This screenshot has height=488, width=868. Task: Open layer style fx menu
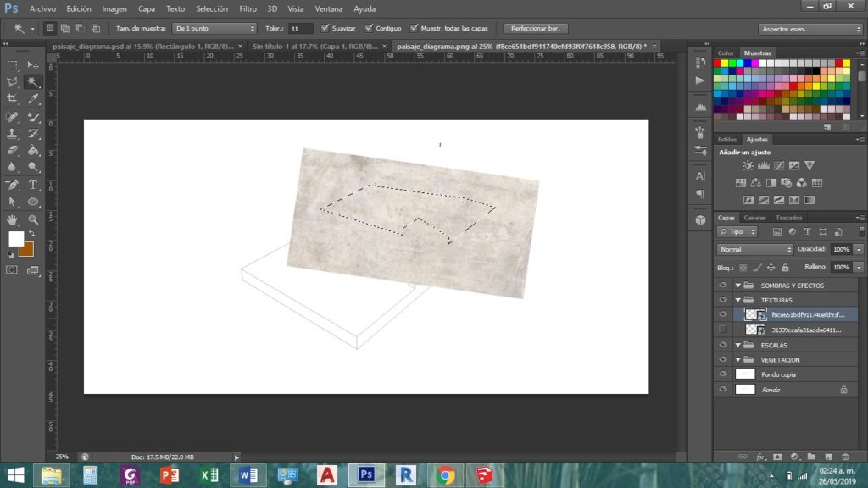coord(760,457)
